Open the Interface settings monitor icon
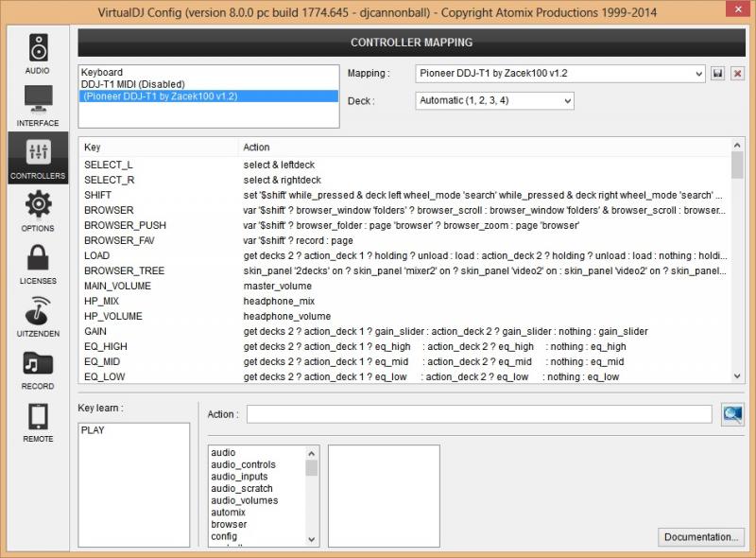Viewport: 756px width, 558px height. click(x=38, y=98)
